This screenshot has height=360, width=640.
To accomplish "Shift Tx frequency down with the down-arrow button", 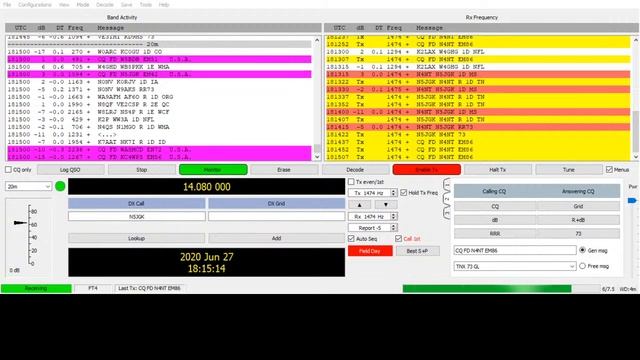I will click(x=386, y=204).
